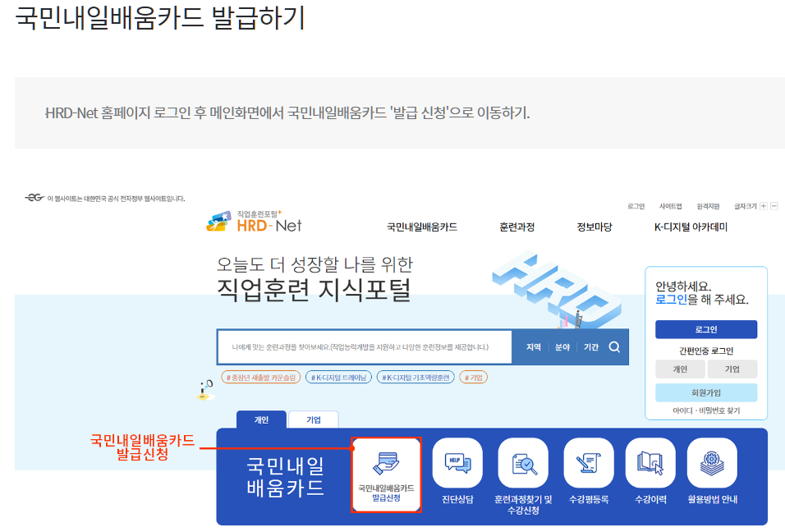Open the 사이트맵 link
This screenshot has height=532, width=785.
tap(670, 206)
